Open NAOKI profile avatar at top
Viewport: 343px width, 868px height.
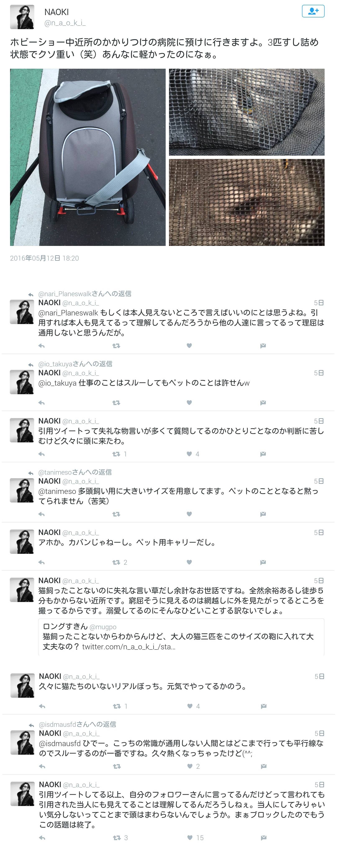(22, 17)
